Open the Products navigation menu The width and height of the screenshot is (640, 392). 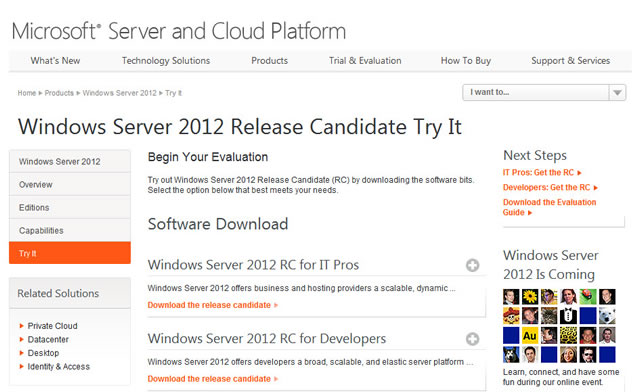(x=269, y=61)
